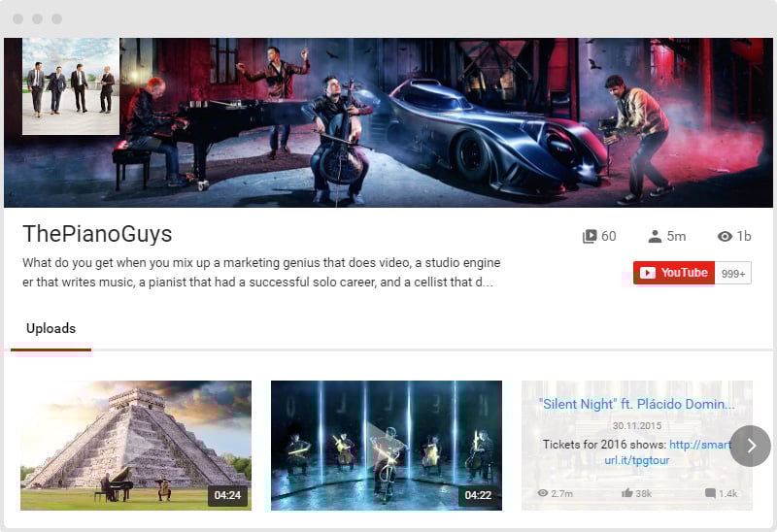This screenshot has height=532, width=777.
Task: Click the views eye icon showing 2.7m
Action: click(543, 493)
